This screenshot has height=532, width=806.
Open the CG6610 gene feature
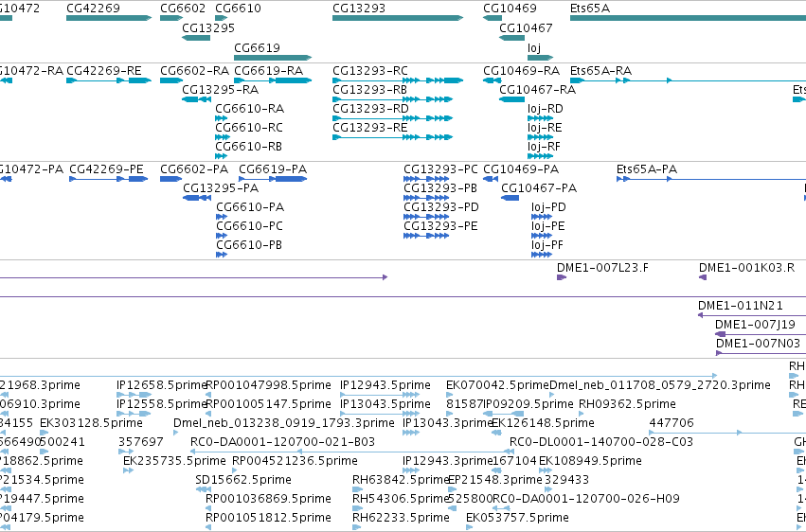coord(221,18)
